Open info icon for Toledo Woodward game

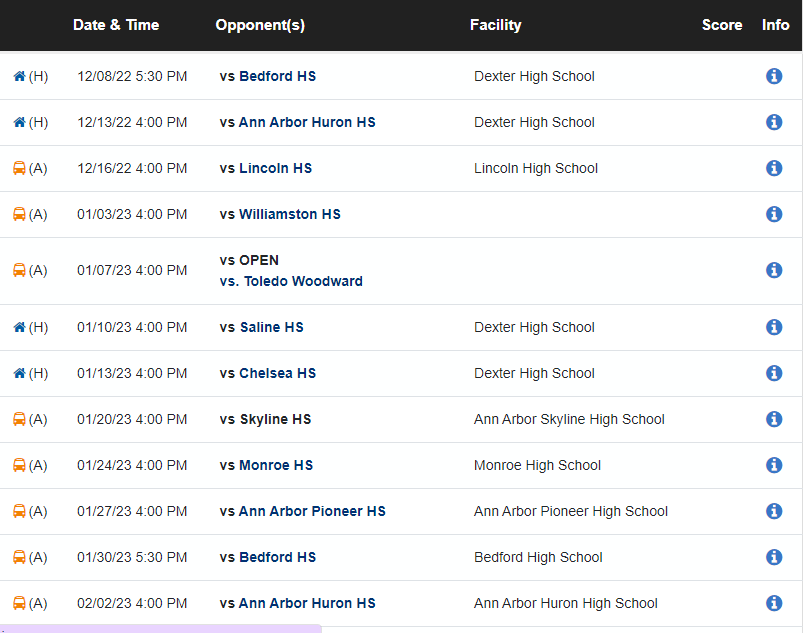point(773,270)
